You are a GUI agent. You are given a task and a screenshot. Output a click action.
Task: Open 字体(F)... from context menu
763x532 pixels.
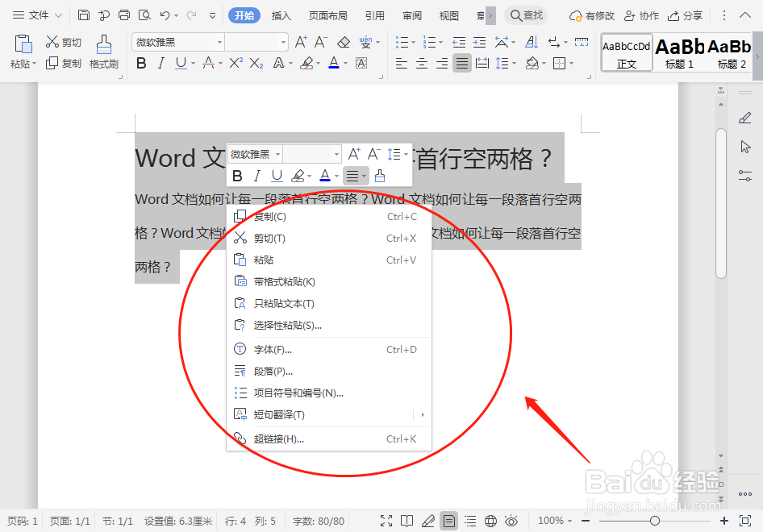[x=329, y=350]
